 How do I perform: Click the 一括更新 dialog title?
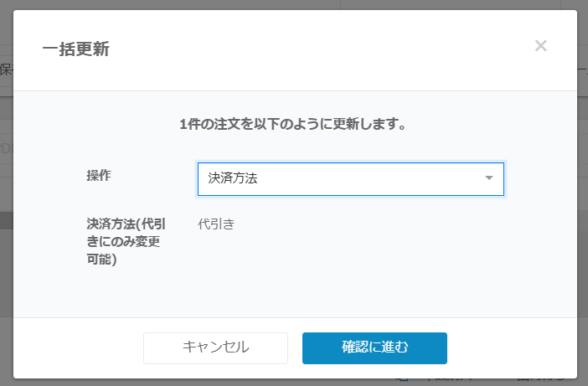(x=75, y=49)
